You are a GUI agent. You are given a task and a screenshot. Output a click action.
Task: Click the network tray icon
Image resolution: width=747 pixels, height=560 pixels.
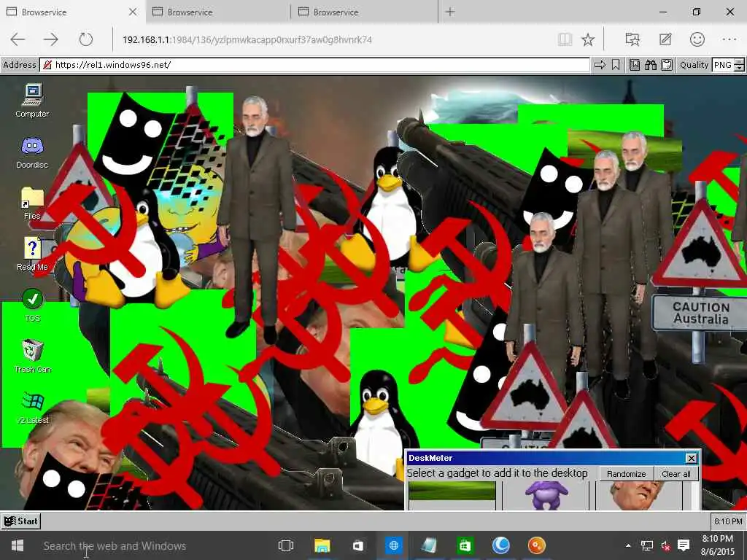tap(646, 545)
